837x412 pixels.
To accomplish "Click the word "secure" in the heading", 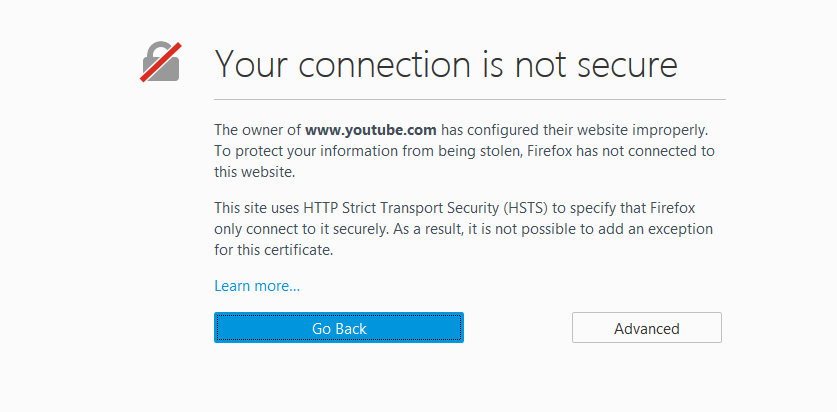I will 629,64.
